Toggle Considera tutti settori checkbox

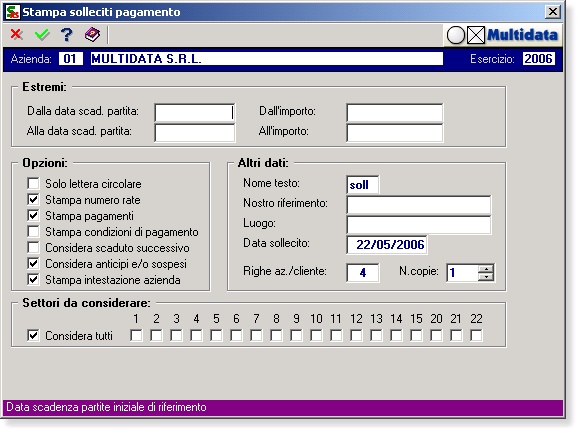33,335
